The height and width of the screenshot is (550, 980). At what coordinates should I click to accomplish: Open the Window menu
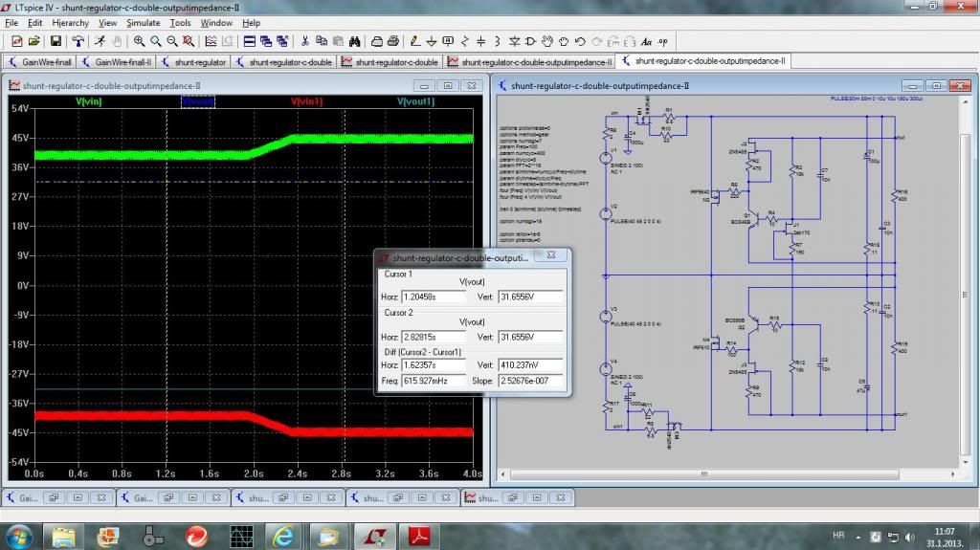click(x=216, y=23)
